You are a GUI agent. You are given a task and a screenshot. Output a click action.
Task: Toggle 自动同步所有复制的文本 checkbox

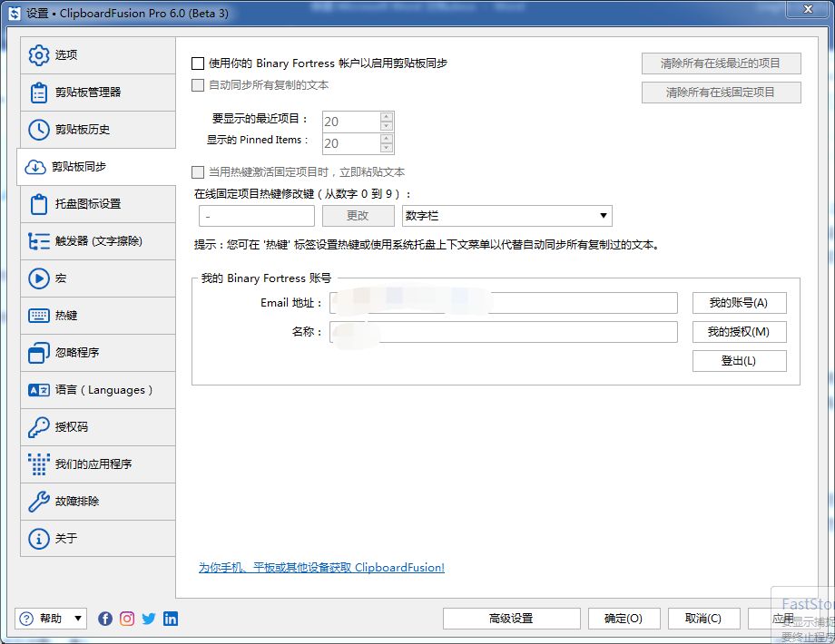198,85
